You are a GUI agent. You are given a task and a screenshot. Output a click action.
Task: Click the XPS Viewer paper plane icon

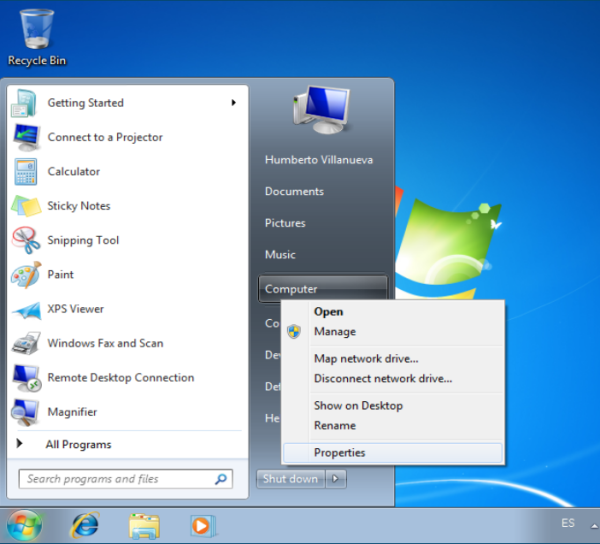pos(26,310)
